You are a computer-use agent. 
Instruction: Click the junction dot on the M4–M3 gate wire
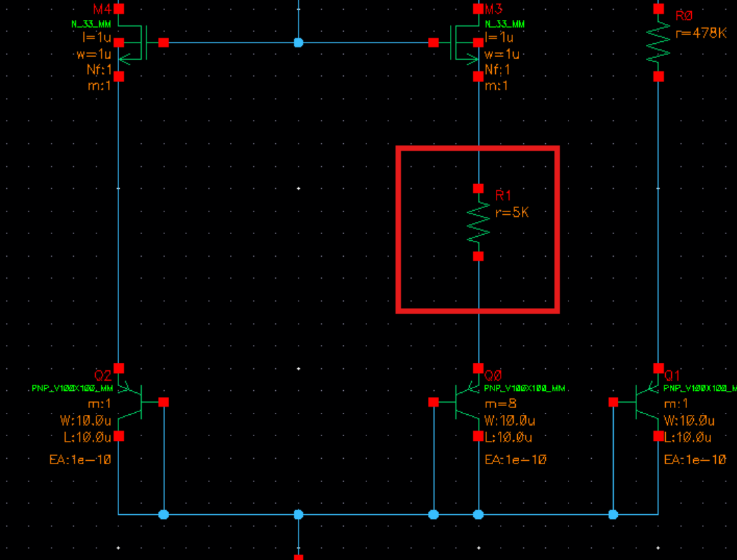(x=299, y=42)
